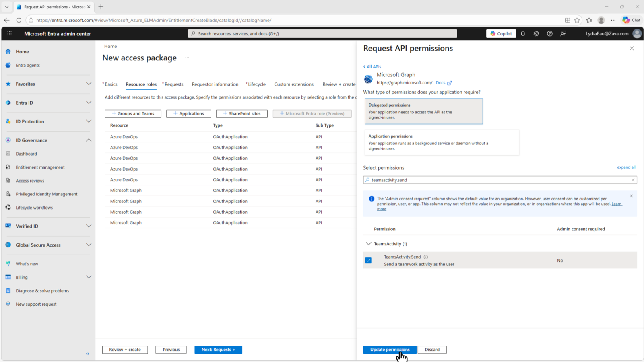This screenshot has width=644, height=362.
Task: Open the help question mark icon
Action: point(550,34)
